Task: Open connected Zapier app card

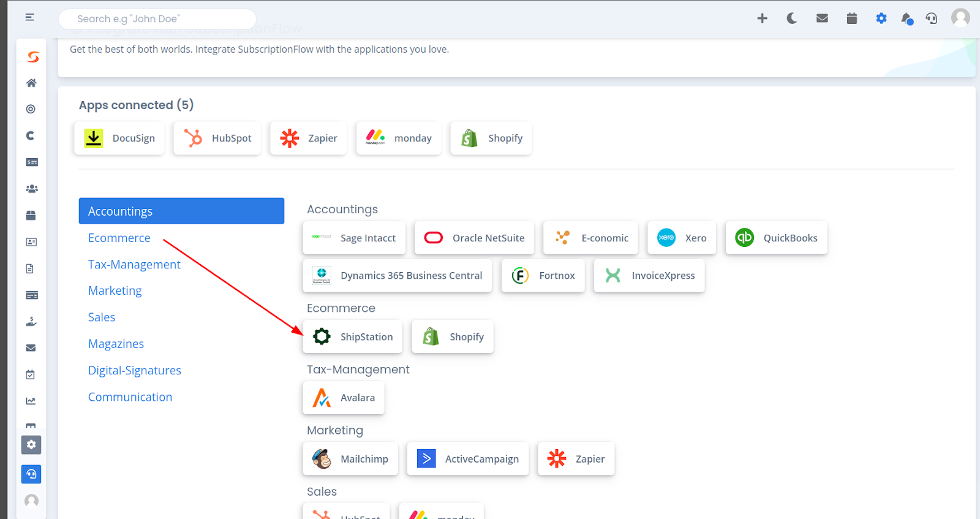Action: [x=308, y=138]
